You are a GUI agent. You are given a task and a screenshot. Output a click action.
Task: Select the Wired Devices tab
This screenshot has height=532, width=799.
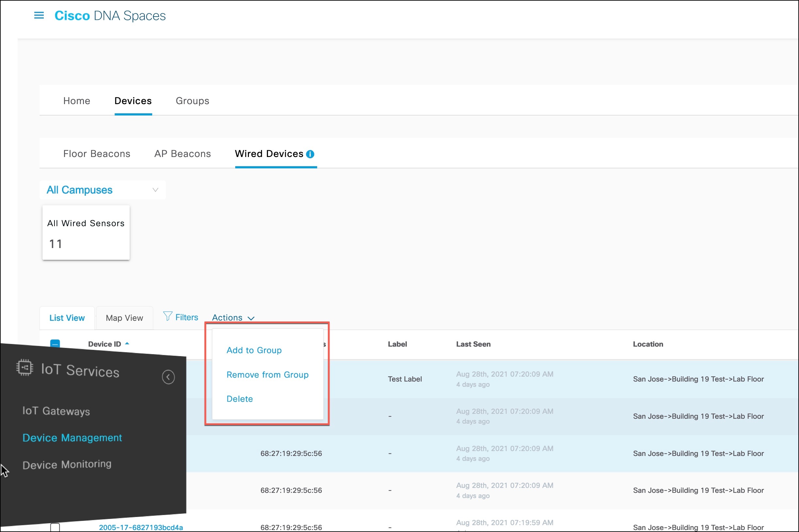pos(269,154)
